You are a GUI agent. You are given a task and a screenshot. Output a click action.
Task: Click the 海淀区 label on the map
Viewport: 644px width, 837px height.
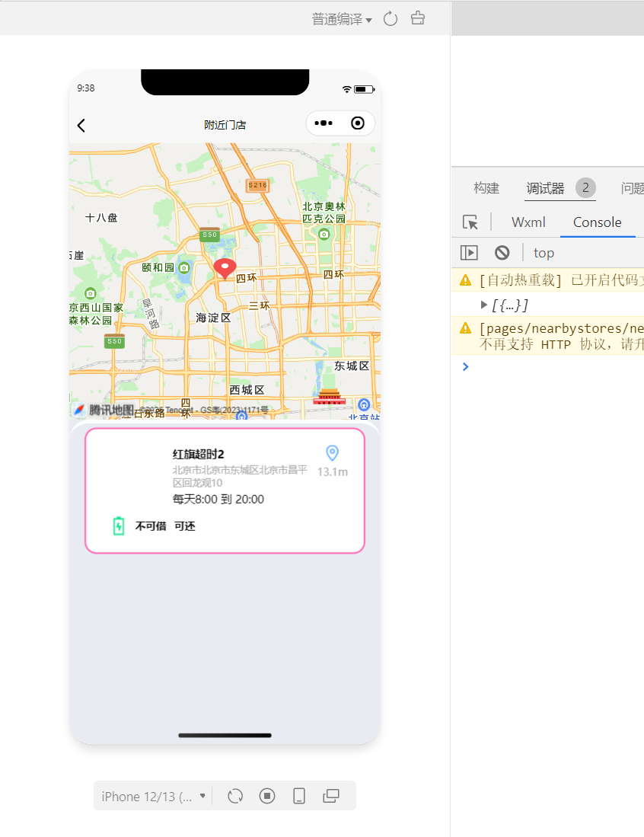click(x=213, y=318)
